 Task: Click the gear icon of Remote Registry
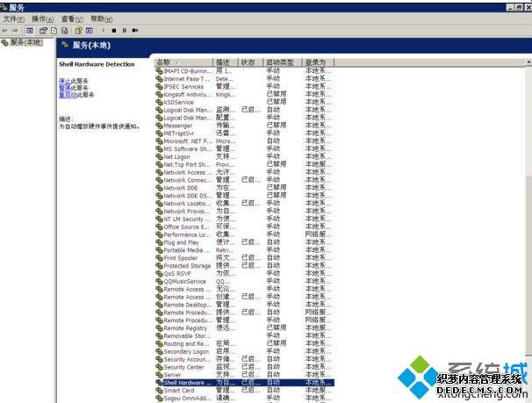pyautogui.click(x=159, y=328)
